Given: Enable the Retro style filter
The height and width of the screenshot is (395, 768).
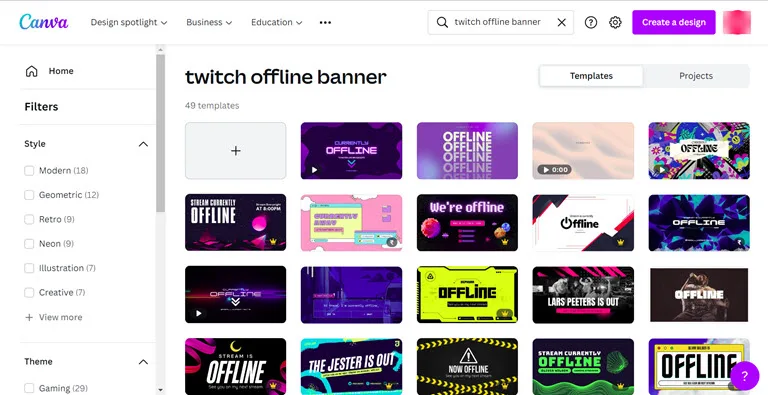Looking at the screenshot, I should point(29,219).
